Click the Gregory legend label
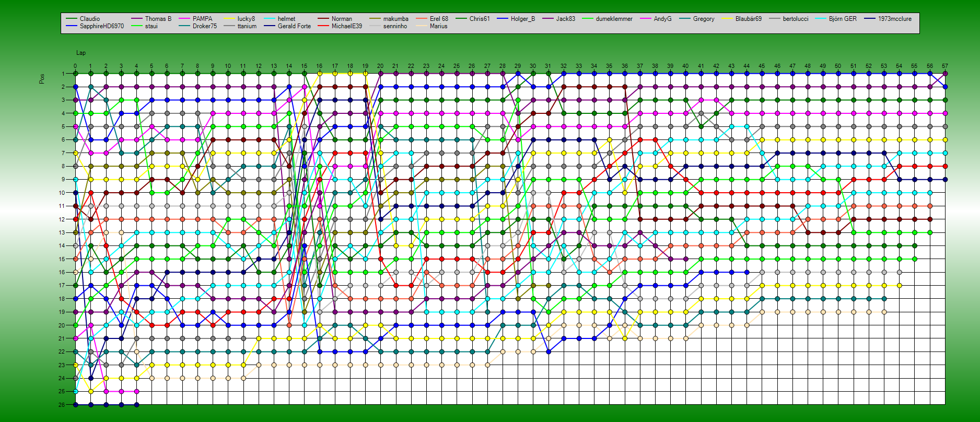This screenshot has height=422, width=980. (x=704, y=19)
